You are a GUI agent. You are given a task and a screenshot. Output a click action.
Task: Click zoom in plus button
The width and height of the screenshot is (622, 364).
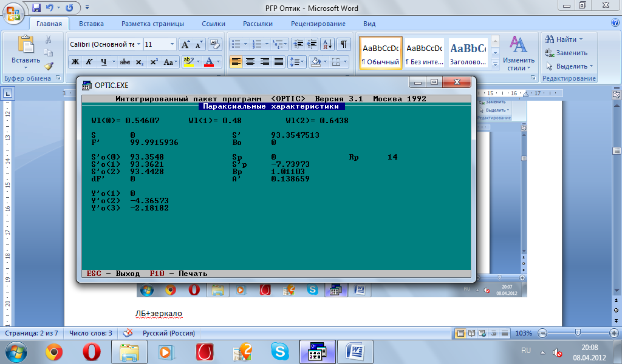pos(614,333)
